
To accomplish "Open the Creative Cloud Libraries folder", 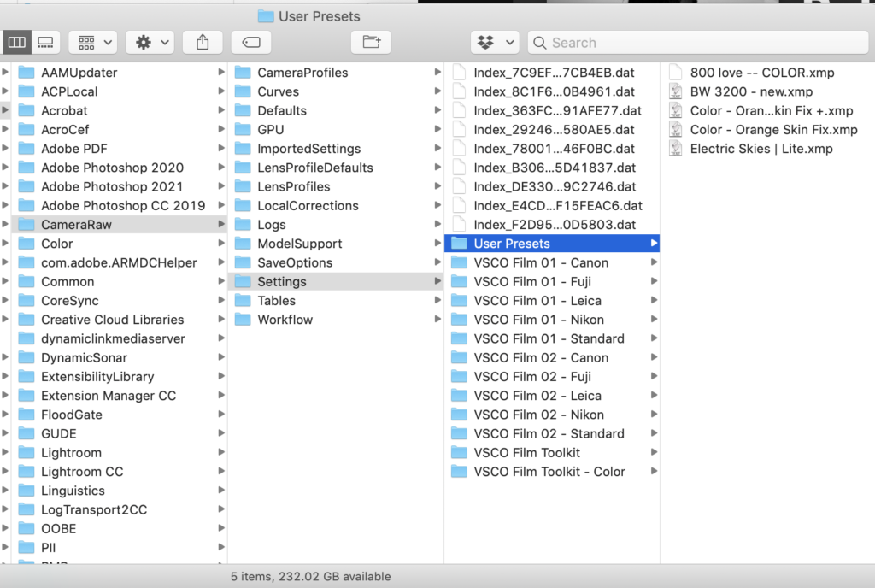I will [x=112, y=320].
